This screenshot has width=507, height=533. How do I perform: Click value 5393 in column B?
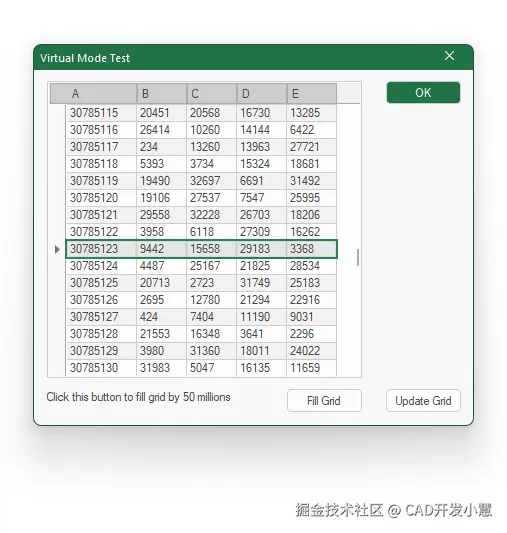point(161,164)
